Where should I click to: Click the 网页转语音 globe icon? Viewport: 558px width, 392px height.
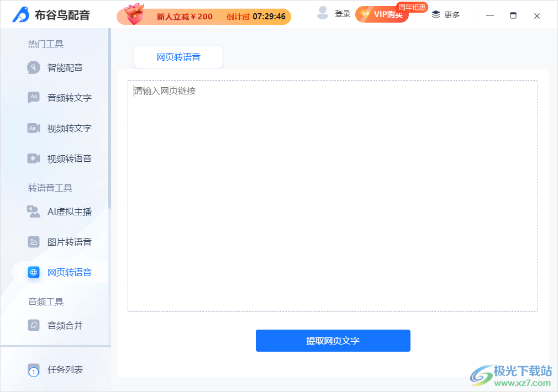coord(34,272)
